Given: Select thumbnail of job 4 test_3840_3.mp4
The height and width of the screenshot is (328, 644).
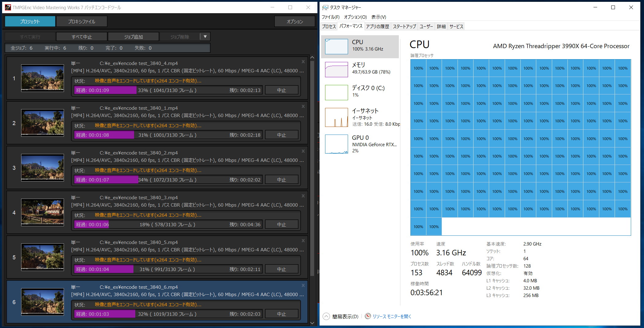Looking at the screenshot, I should pyautogui.click(x=43, y=212).
